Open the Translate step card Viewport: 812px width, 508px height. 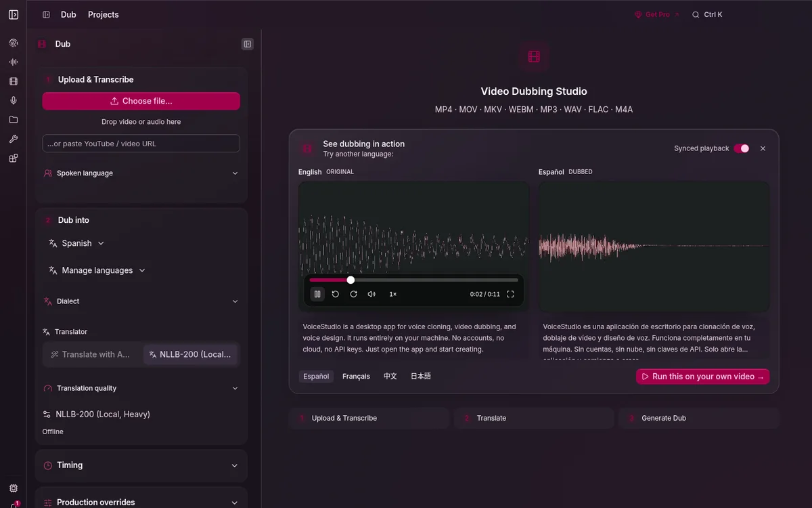point(534,418)
